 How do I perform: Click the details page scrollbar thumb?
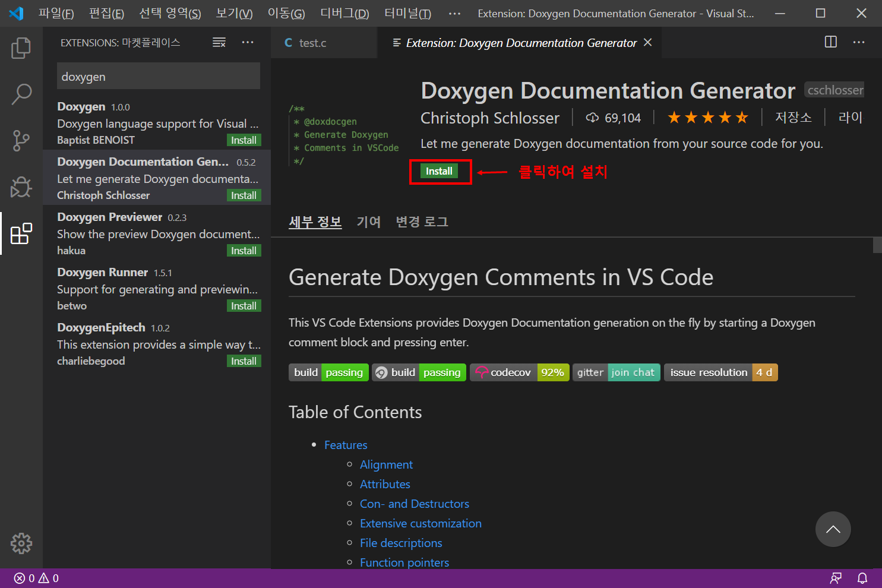(x=877, y=245)
